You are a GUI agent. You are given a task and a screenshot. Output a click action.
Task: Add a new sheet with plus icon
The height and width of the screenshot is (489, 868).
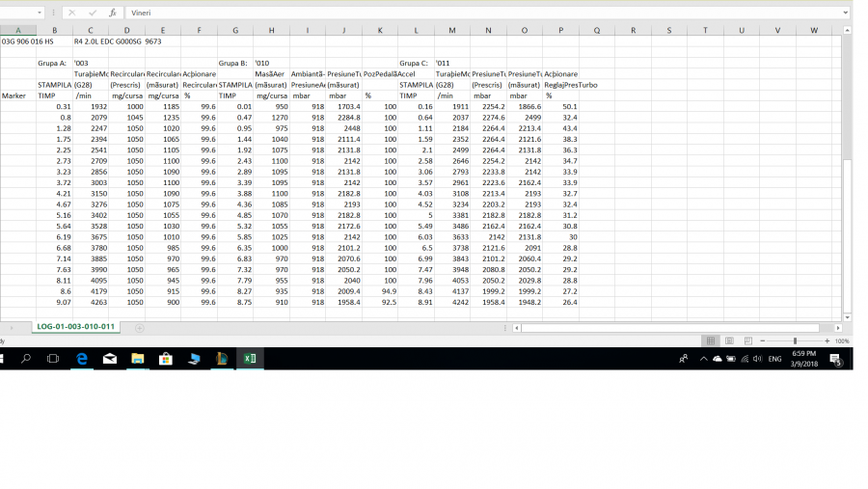click(139, 328)
